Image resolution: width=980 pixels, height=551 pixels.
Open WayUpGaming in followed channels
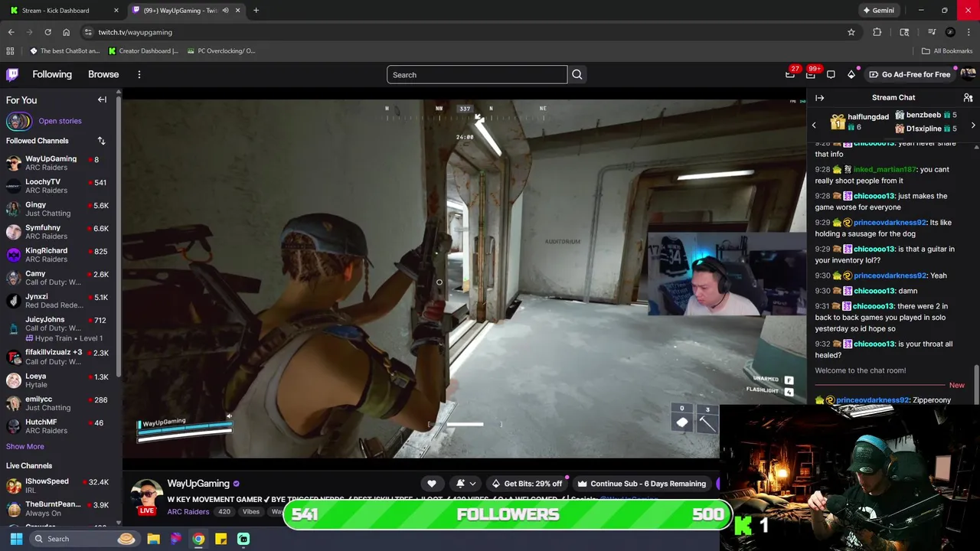tap(57, 163)
